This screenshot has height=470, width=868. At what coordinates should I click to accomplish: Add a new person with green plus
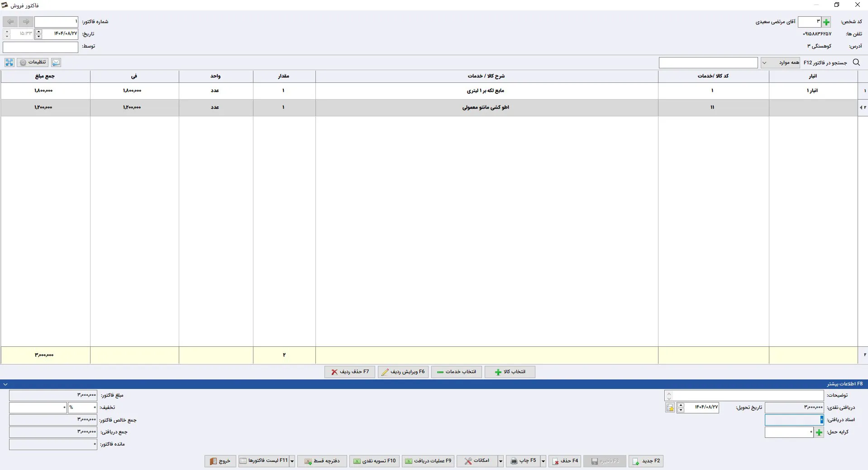(826, 22)
